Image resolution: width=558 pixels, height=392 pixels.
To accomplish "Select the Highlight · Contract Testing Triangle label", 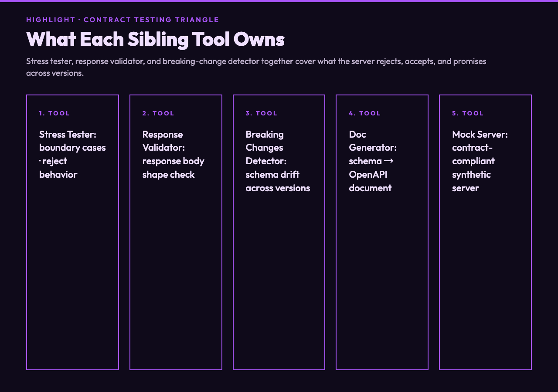I will [122, 20].
